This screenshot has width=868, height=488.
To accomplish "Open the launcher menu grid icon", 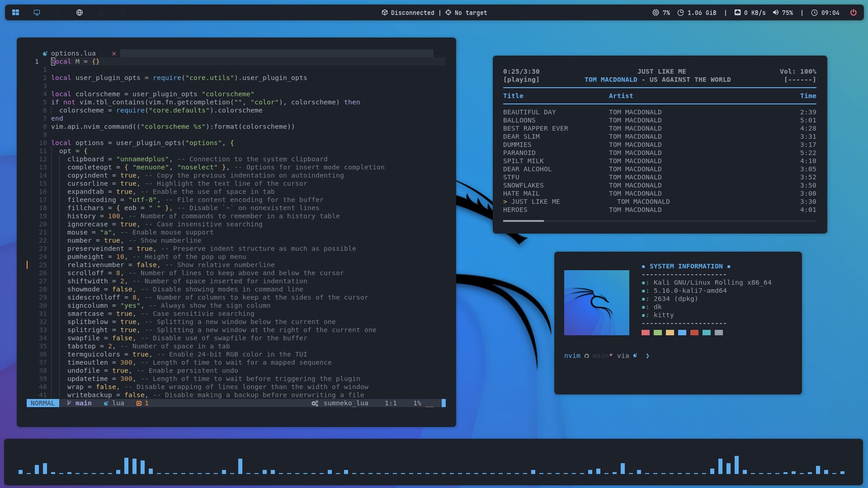I will click(x=15, y=13).
